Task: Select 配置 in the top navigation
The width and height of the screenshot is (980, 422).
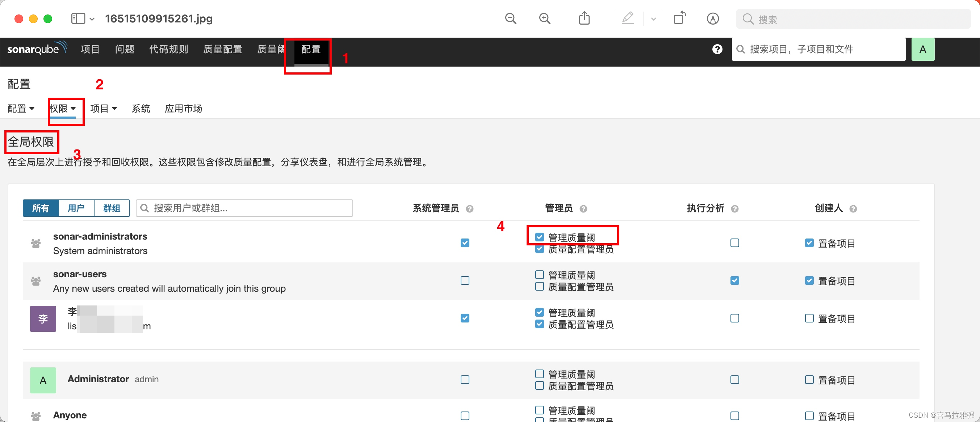Action: point(311,50)
